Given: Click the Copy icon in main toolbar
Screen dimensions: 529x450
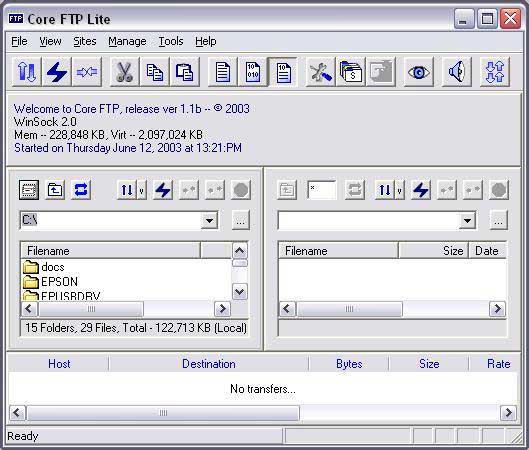Looking at the screenshot, I should (x=155, y=72).
